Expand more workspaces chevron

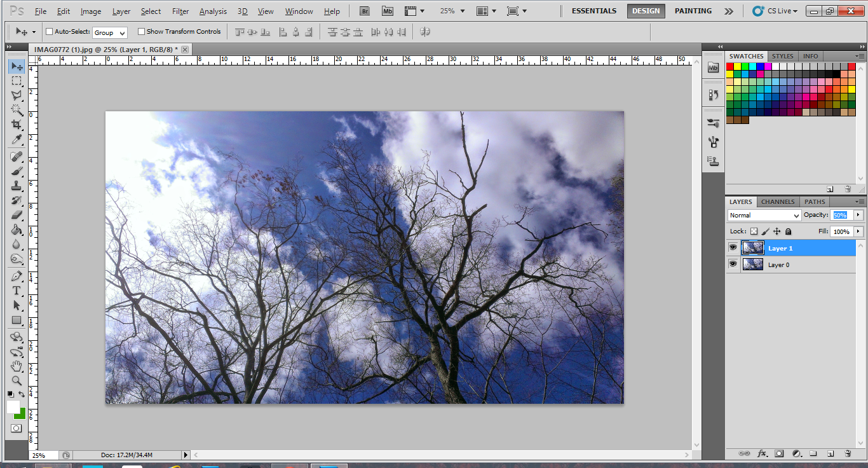(x=729, y=11)
